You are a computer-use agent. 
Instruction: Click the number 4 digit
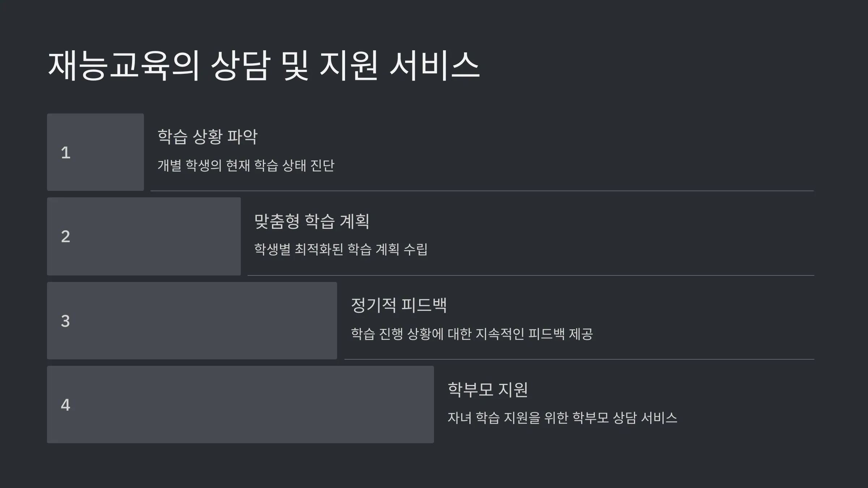pos(65,405)
